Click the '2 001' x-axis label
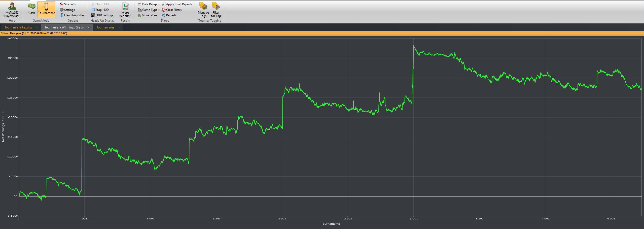 click(x=282, y=219)
